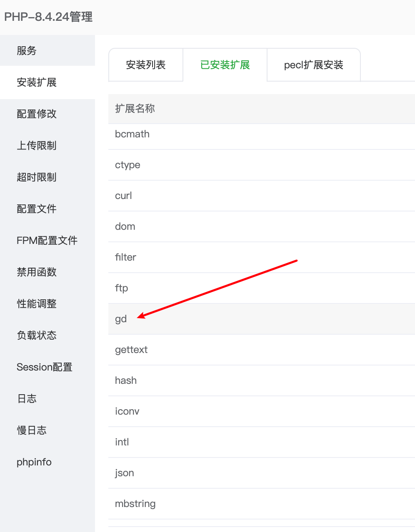The height and width of the screenshot is (532, 415).
Task: Open 配置文件 in the sidebar
Action: (x=47, y=209)
